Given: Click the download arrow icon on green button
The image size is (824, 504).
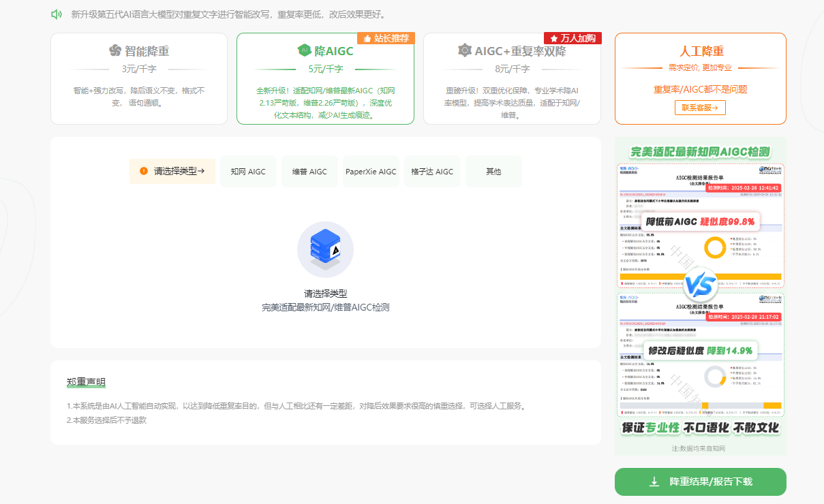Looking at the screenshot, I should 654,482.
